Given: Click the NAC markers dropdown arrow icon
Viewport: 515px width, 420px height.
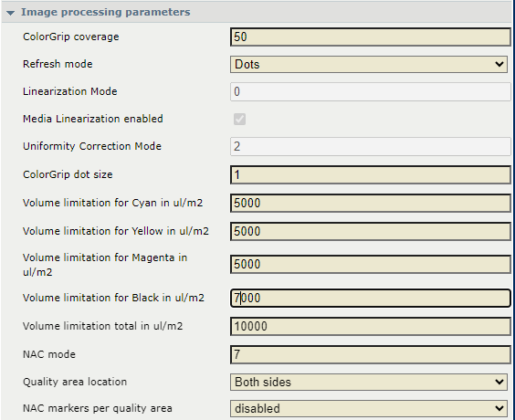Looking at the screenshot, I should pos(499,408).
